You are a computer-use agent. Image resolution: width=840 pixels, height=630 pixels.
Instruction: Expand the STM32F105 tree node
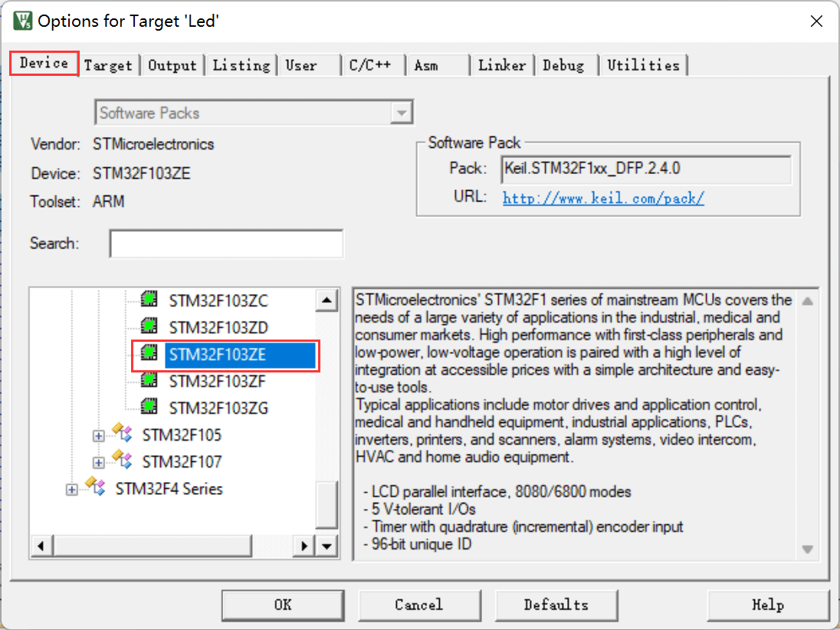pos(98,436)
